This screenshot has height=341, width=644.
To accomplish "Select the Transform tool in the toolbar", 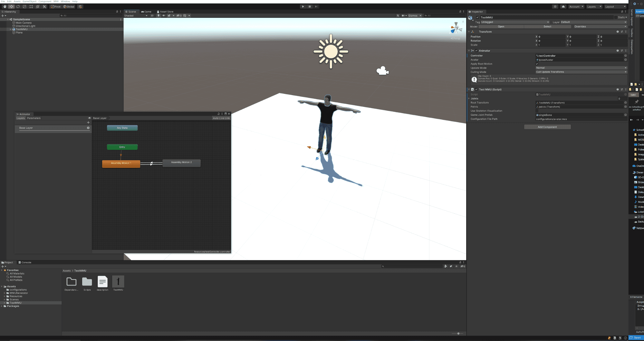I will (38, 6).
